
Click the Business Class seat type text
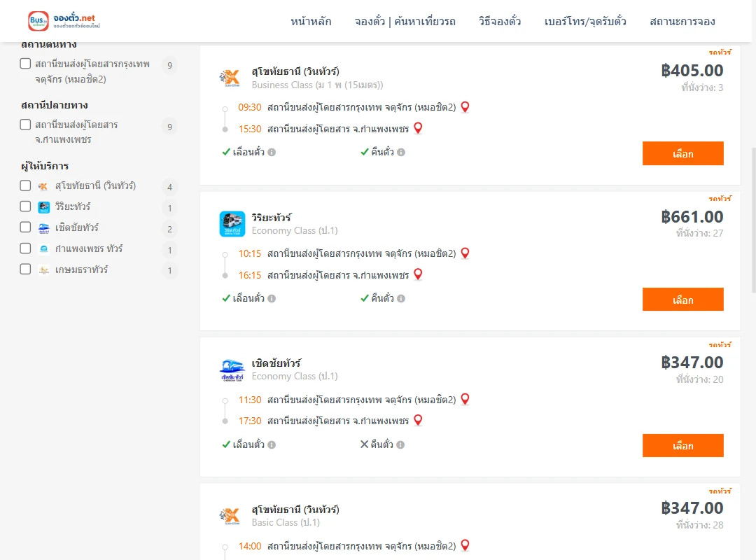[x=317, y=85]
